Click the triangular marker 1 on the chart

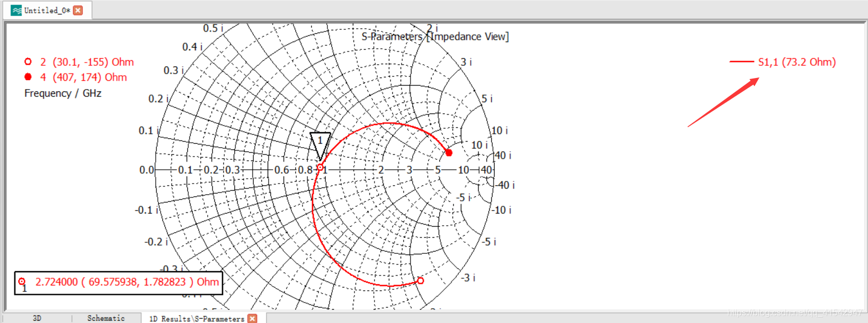coord(320,146)
